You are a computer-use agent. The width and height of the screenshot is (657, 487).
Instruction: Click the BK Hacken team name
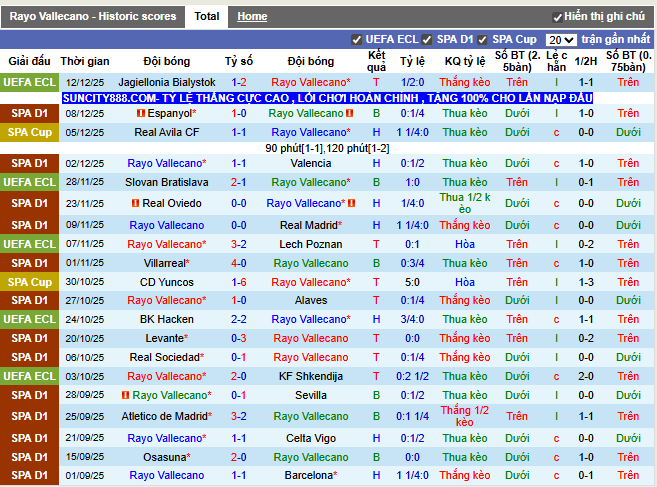tap(167, 319)
